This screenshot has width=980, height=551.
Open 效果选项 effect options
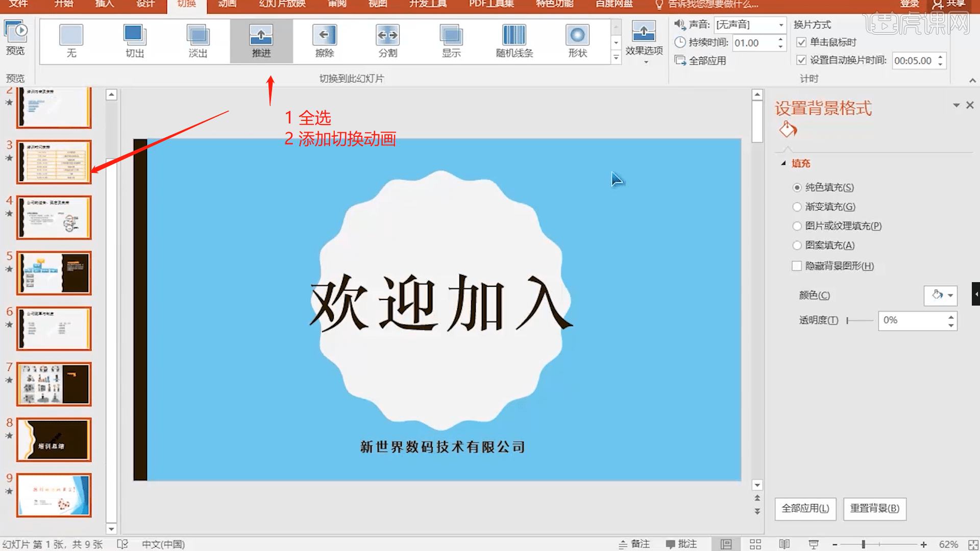point(644,42)
